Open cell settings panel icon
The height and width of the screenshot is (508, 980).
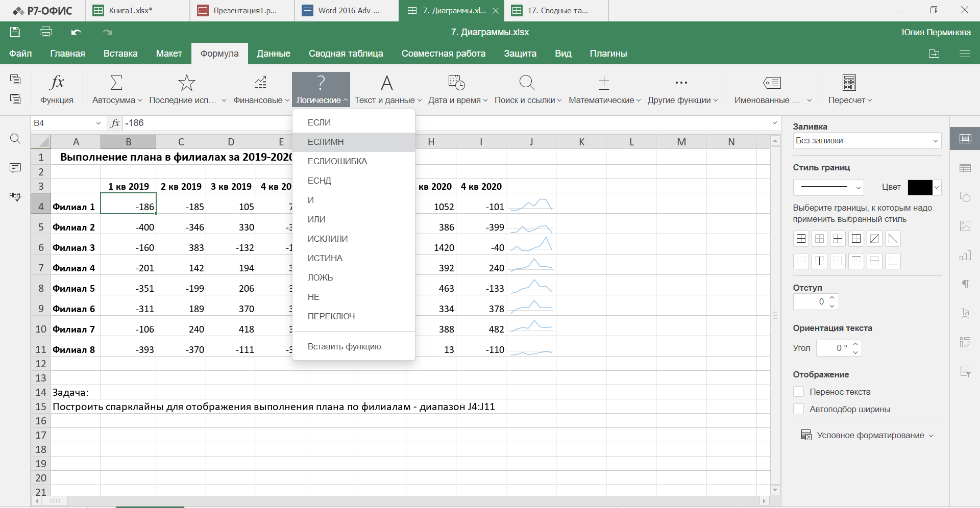[x=965, y=139]
